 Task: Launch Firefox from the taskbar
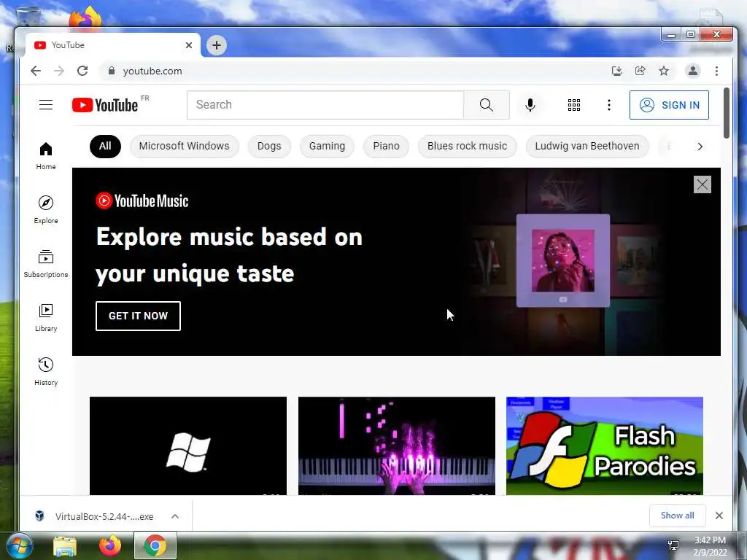(x=110, y=545)
